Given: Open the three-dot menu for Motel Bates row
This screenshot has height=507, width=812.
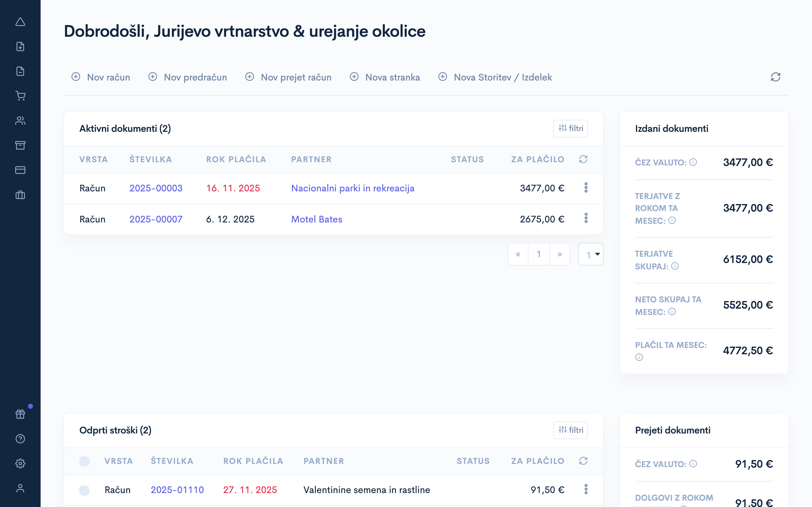Looking at the screenshot, I should tap(586, 218).
